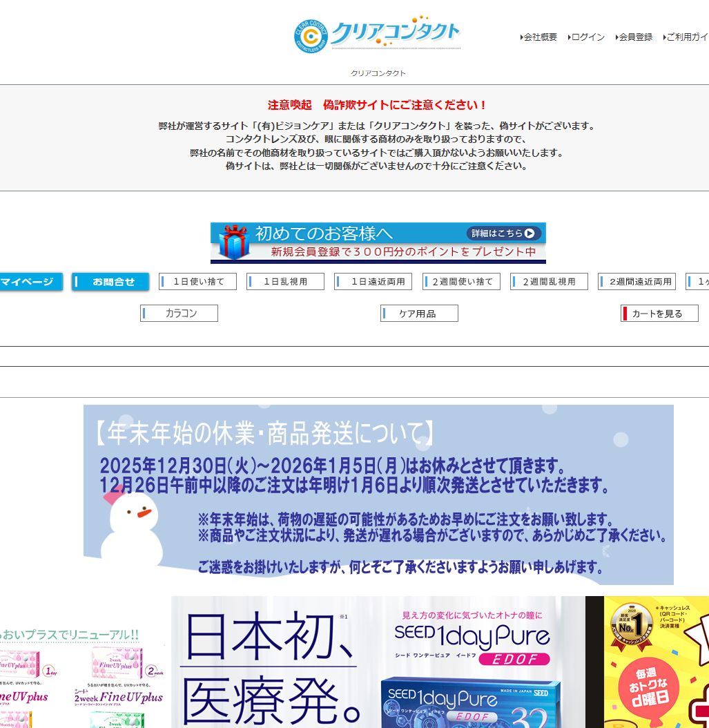Viewport: 709px width, 728px height.
Task: Open the ログイン page link
Action: click(587, 37)
